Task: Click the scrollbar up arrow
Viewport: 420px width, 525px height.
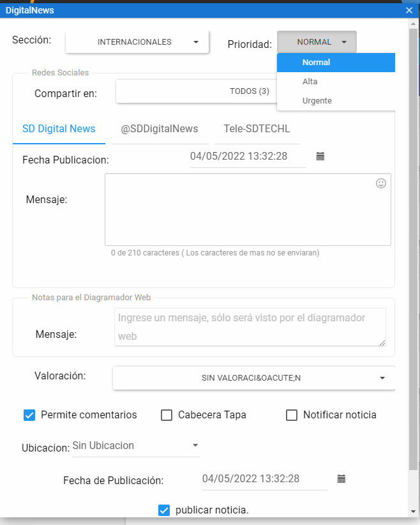Action: tap(413, 24)
